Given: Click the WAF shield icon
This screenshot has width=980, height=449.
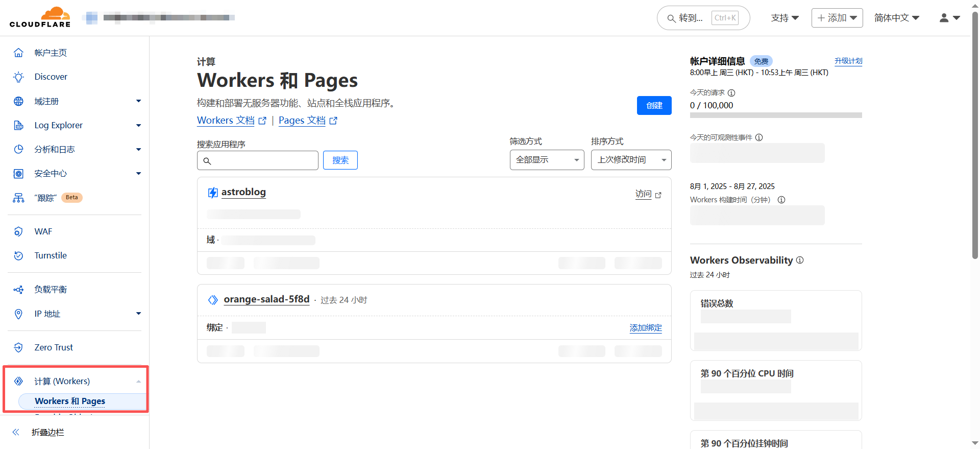Looking at the screenshot, I should pos(18,231).
